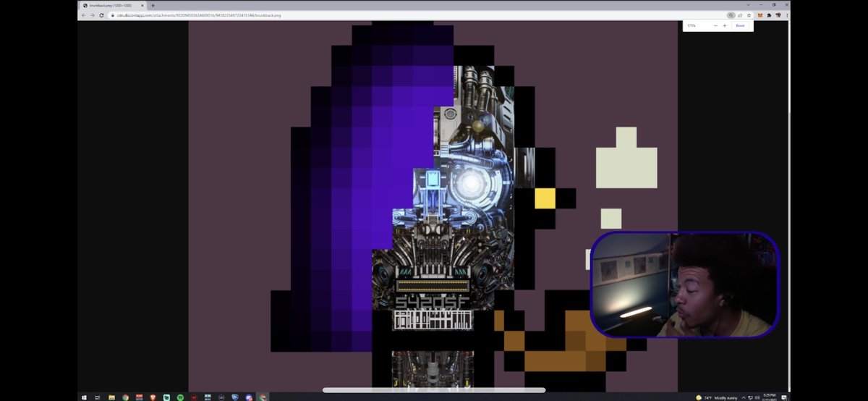
Task: Open the MetaMask fox extension
Action: [759, 15]
